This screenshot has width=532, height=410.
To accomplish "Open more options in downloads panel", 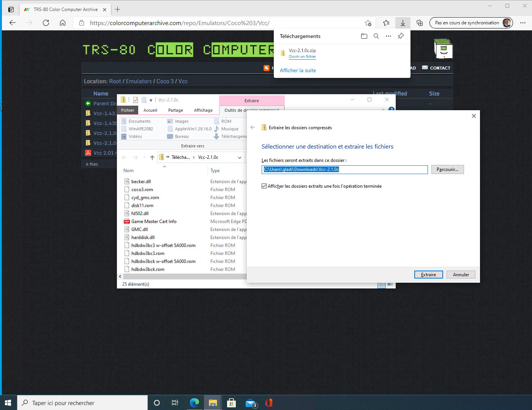I will pos(388,36).
